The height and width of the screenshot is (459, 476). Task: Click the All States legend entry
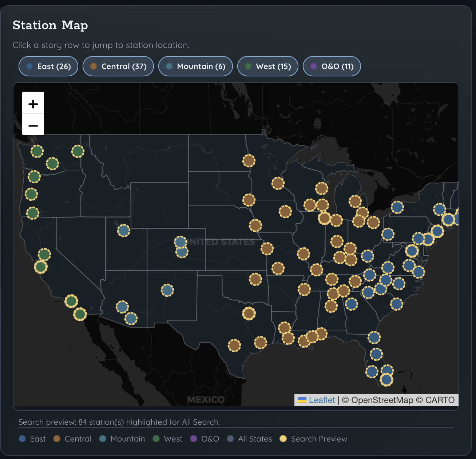255,439
